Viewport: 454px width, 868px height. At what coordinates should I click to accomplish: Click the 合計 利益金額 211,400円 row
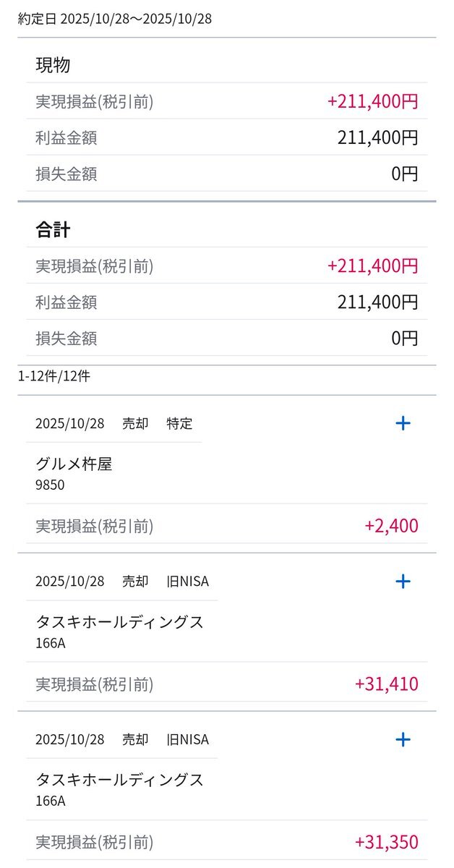pos(226,302)
